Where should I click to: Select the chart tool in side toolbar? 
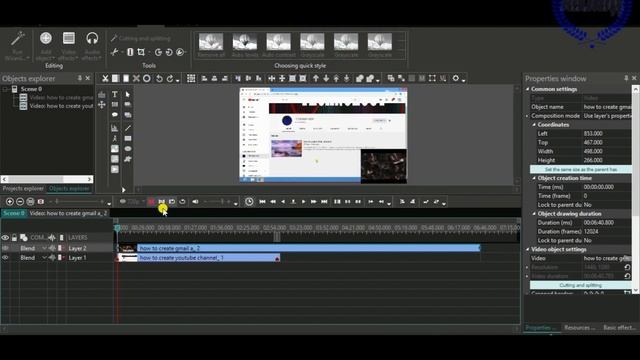115,128
